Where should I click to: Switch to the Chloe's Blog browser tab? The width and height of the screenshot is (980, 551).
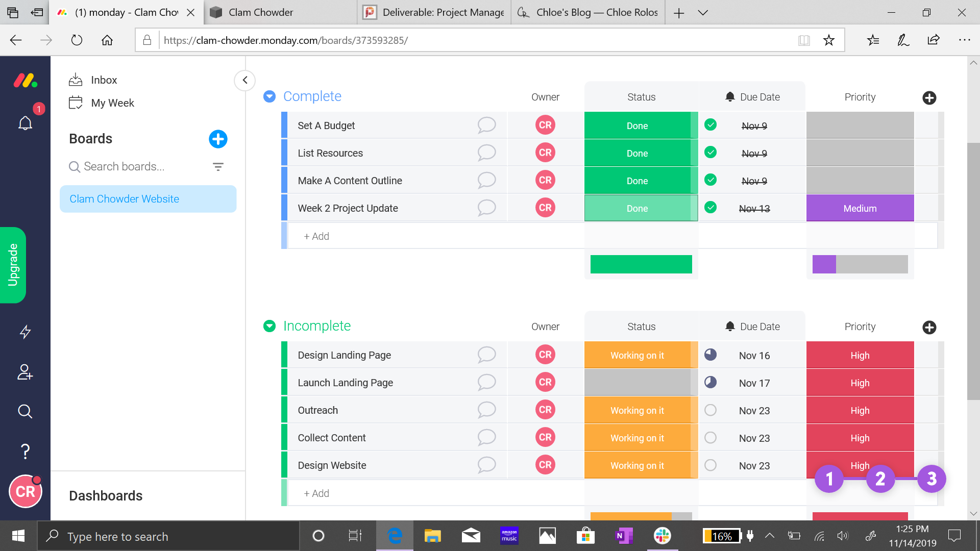tap(587, 12)
